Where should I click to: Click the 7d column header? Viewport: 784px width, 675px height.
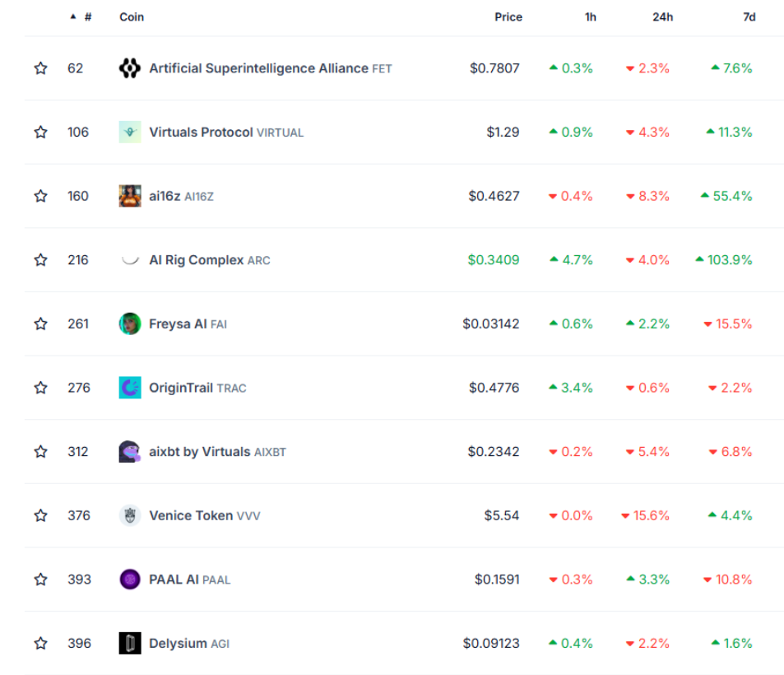747,16
